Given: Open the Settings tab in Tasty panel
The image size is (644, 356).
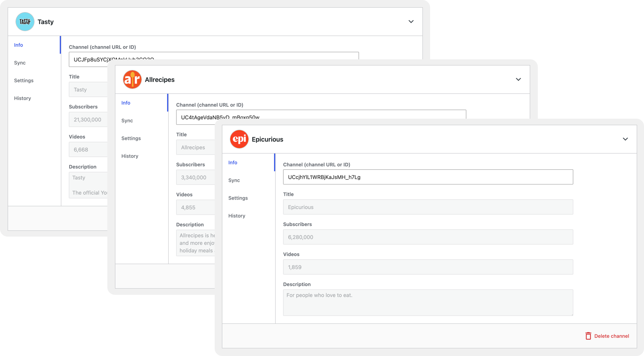Looking at the screenshot, I should point(24,80).
